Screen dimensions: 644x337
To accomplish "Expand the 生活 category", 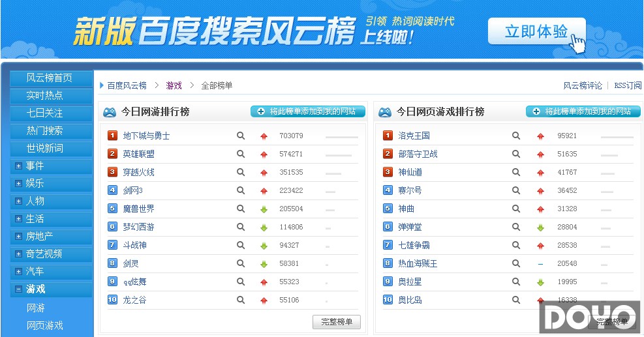I will pos(18,219).
